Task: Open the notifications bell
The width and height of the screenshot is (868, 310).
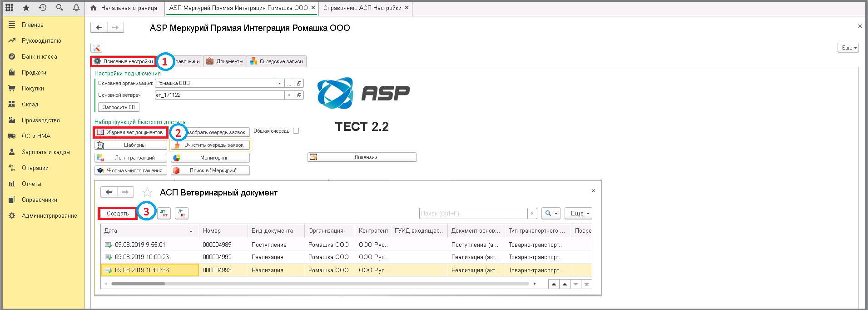Action: (x=76, y=8)
